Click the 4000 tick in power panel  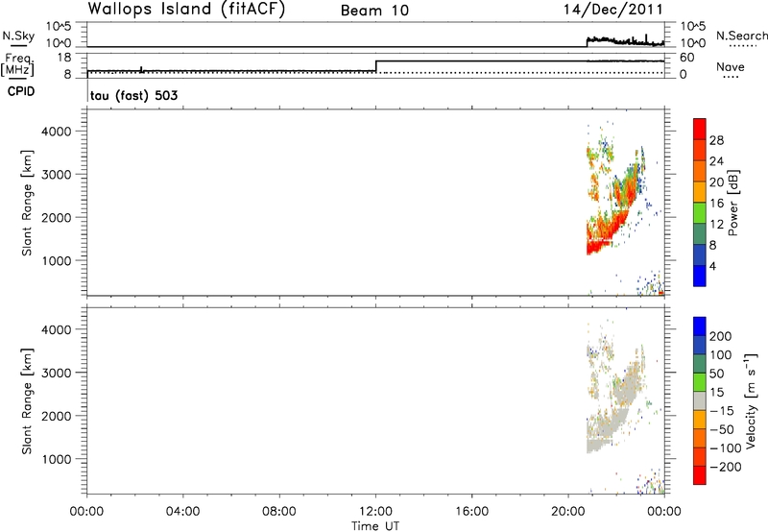point(57,132)
